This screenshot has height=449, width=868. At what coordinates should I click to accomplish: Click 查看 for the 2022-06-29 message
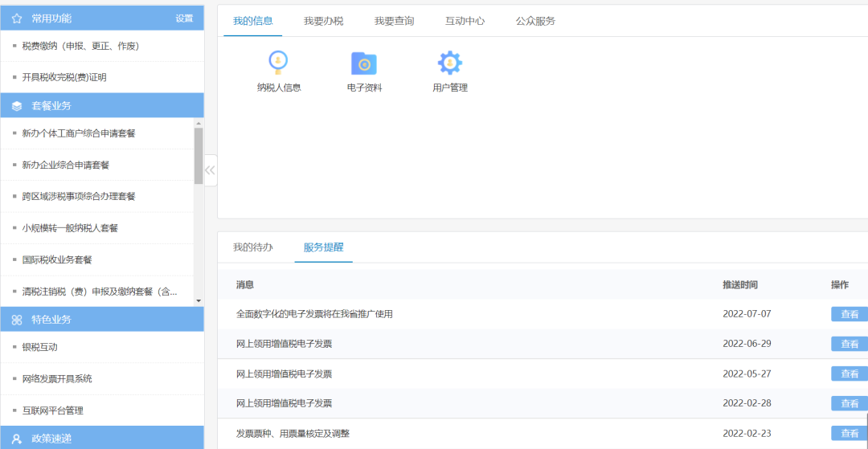tap(850, 344)
